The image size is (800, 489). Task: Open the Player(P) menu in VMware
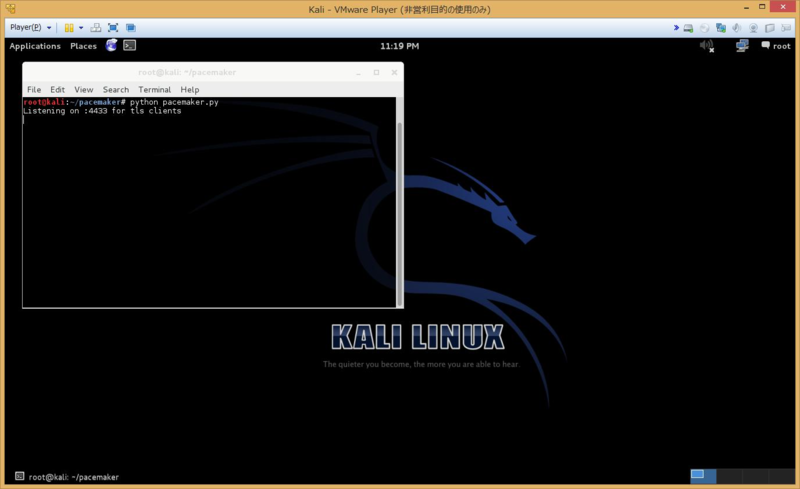pos(30,28)
